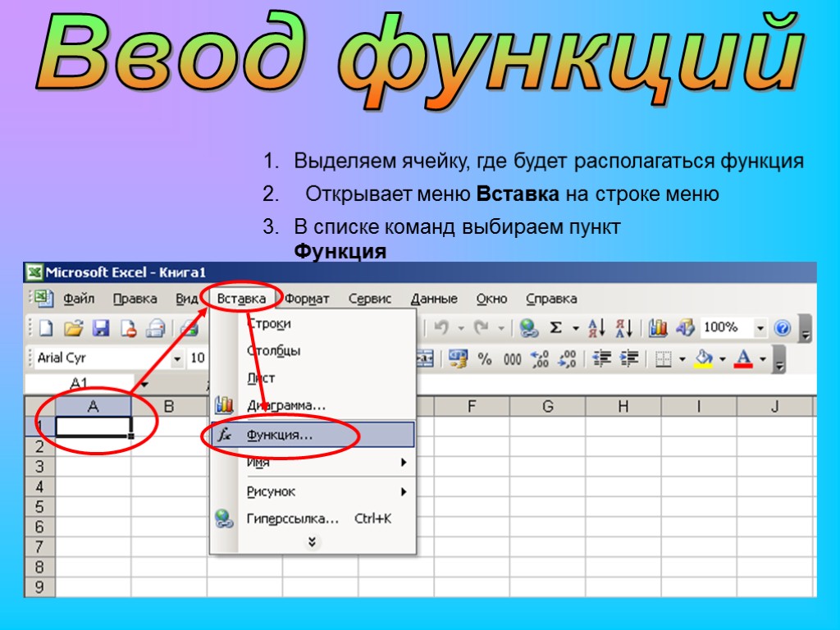Screen dimensions: 840x630
Task: Open the Данные menu
Action: click(x=434, y=299)
